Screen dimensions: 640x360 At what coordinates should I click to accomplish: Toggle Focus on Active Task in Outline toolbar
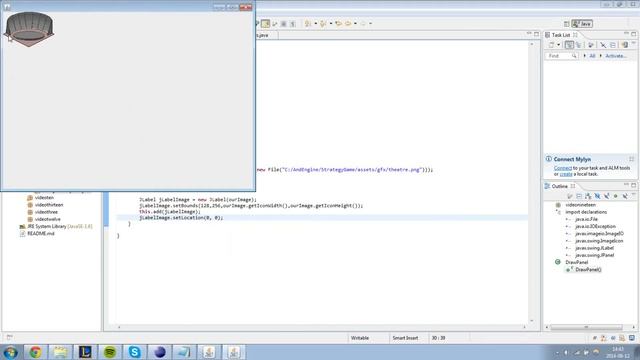tap(570, 196)
